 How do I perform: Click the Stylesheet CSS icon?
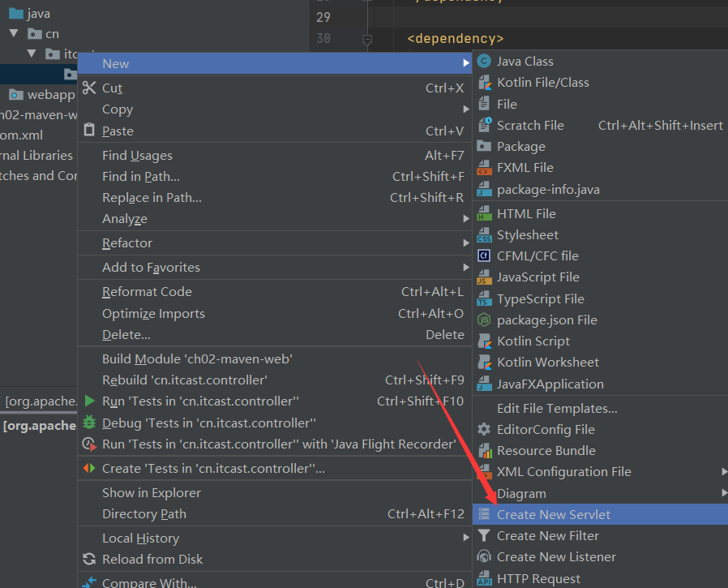[484, 235]
